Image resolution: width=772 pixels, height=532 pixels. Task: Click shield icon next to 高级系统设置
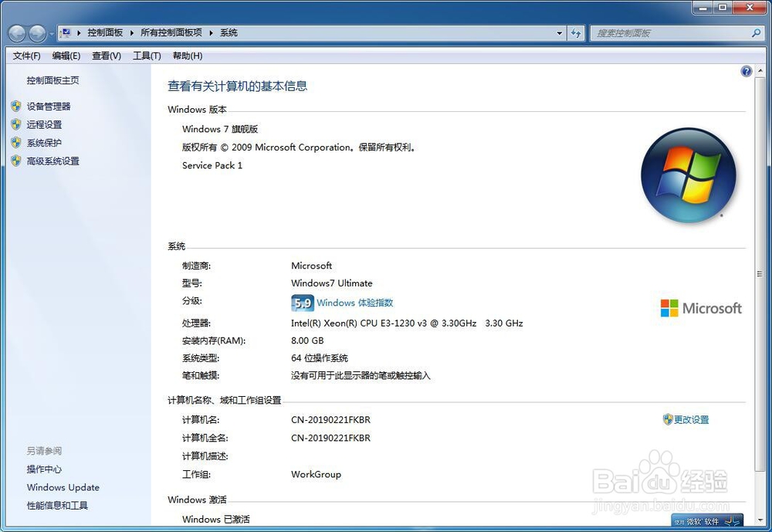tap(16, 161)
